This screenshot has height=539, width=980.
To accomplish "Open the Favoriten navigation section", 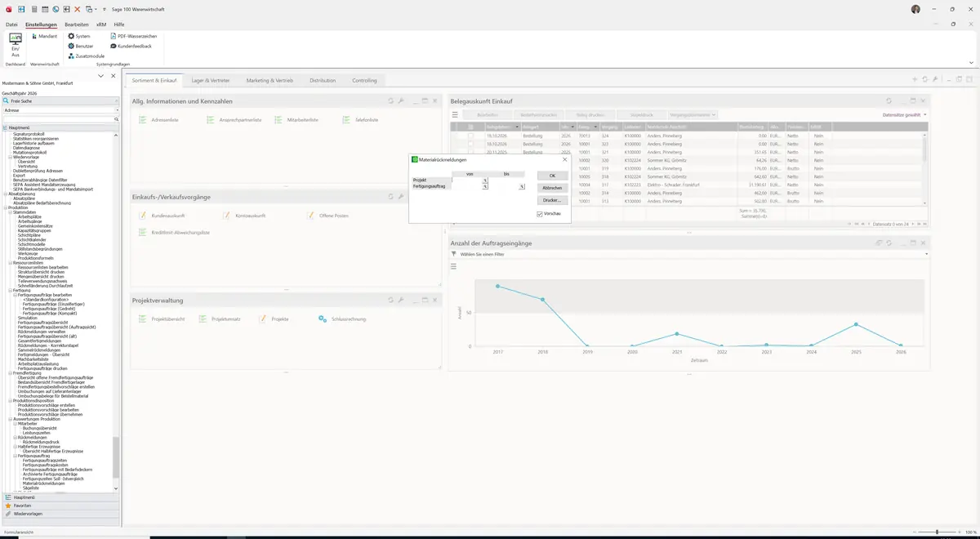I will 61,506.
